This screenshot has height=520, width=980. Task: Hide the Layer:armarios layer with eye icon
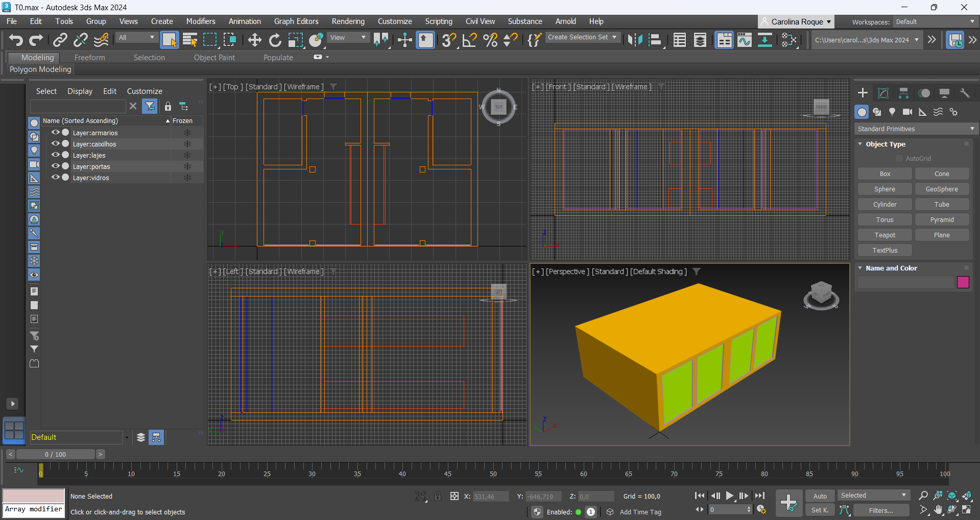tap(56, 132)
